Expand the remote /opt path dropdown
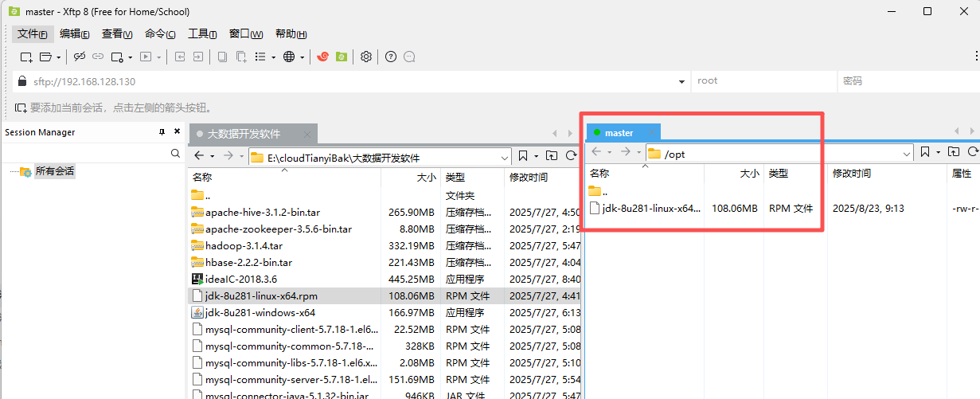The image size is (980, 399). click(x=906, y=154)
